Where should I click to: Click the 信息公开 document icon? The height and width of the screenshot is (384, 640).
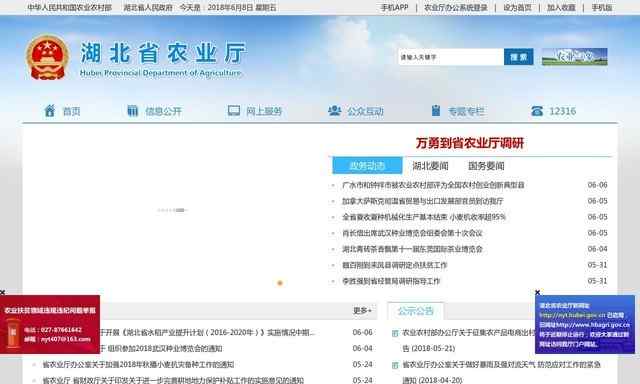tap(133, 111)
